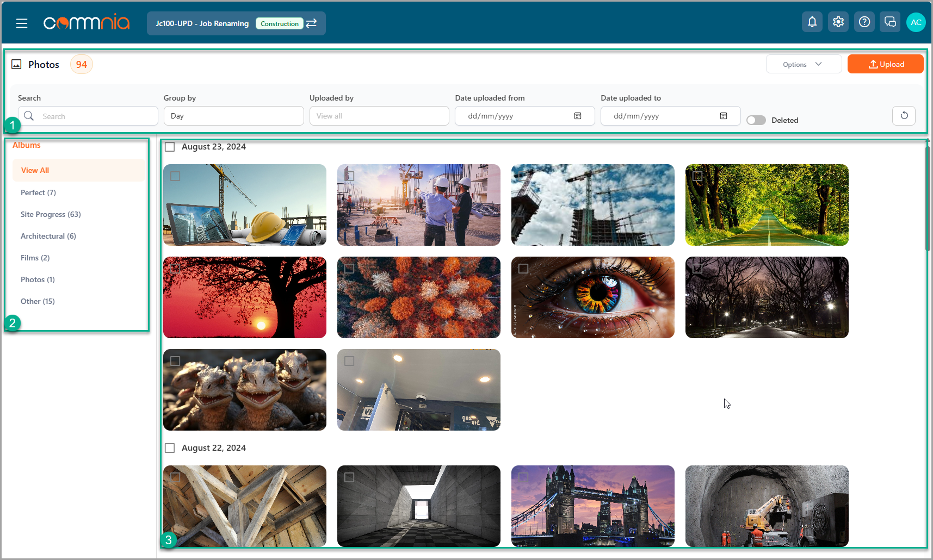Open the AC user avatar menu

[x=916, y=22]
